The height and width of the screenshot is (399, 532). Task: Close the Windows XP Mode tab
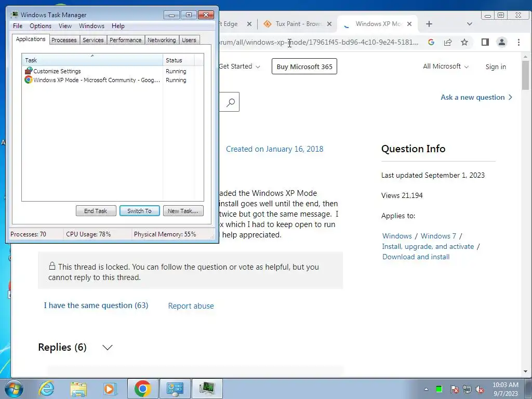coord(409,24)
